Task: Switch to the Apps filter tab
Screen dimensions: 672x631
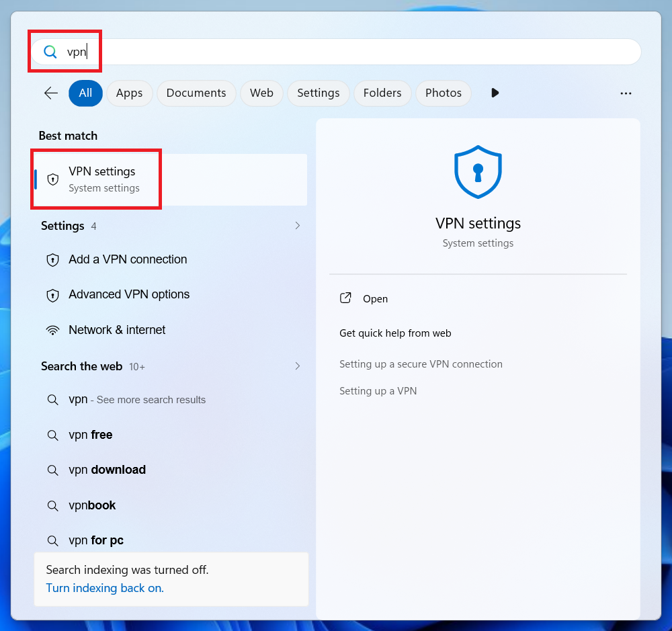Action: 129,93
